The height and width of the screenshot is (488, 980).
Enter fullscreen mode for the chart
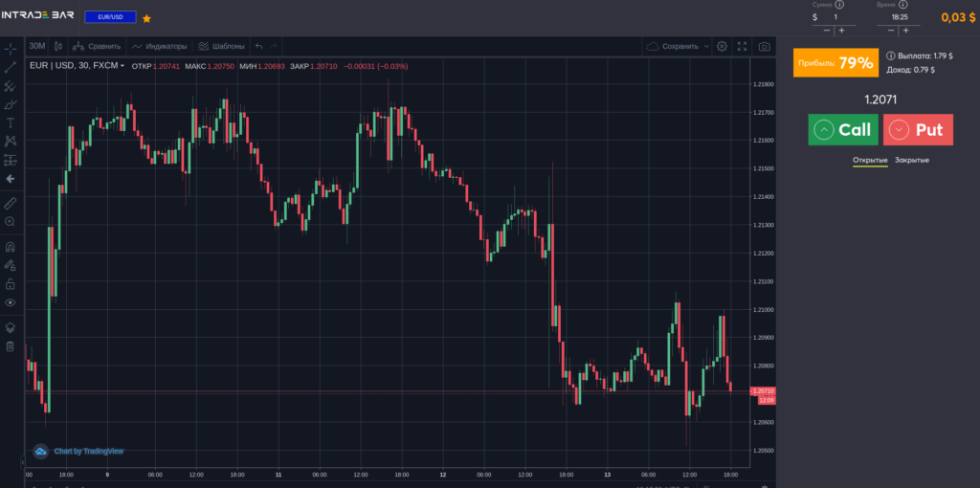pos(742,46)
